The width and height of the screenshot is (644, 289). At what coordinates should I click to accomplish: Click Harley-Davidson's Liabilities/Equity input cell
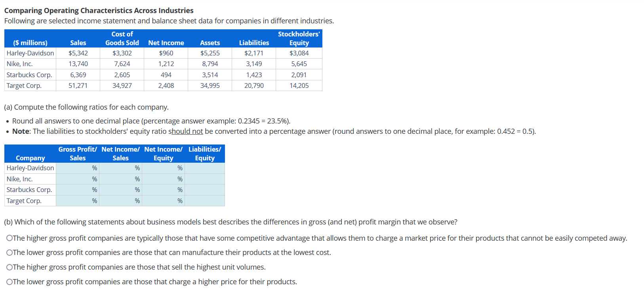point(205,168)
